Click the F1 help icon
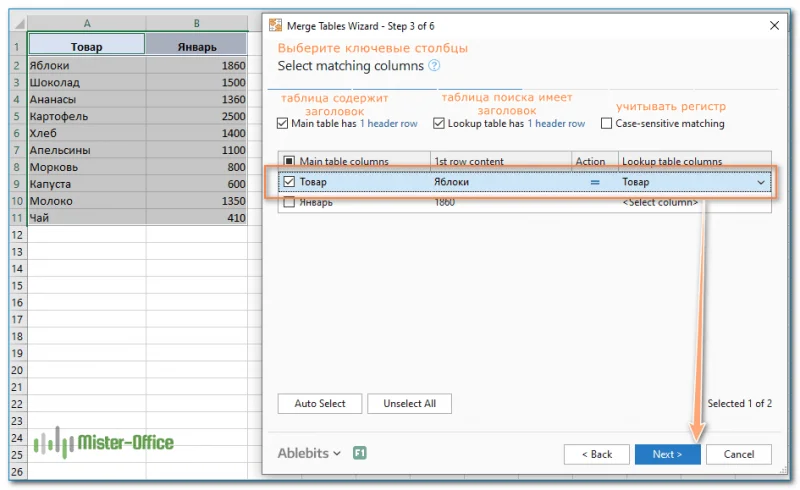The width and height of the screenshot is (800, 490). pos(360,453)
